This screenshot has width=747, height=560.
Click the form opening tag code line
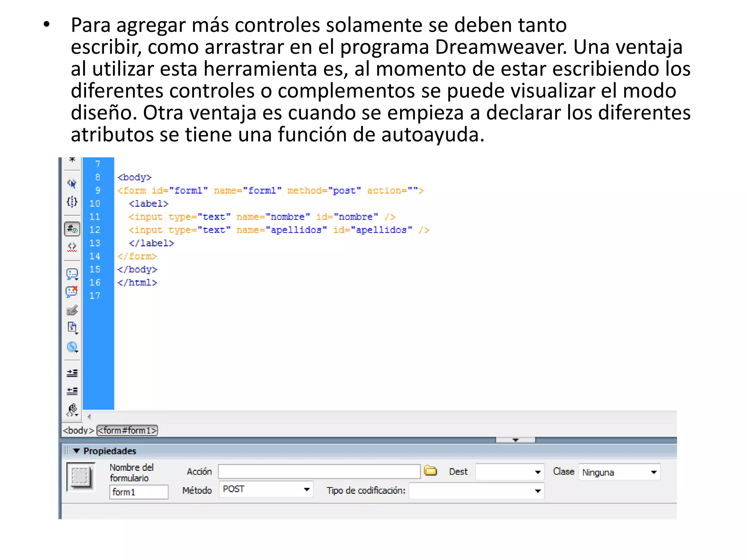pyautogui.click(x=270, y=190)
